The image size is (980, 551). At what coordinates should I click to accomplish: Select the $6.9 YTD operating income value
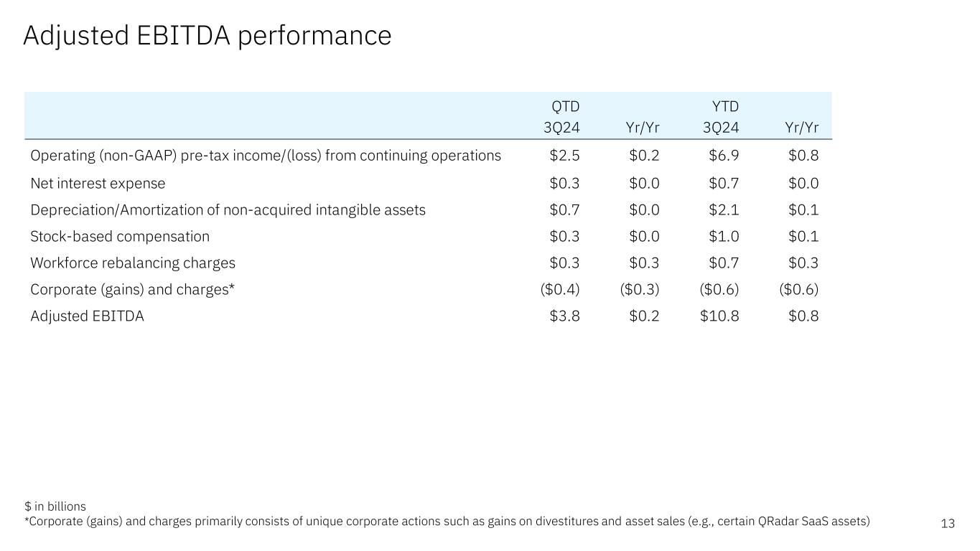(x=724, y=155)
